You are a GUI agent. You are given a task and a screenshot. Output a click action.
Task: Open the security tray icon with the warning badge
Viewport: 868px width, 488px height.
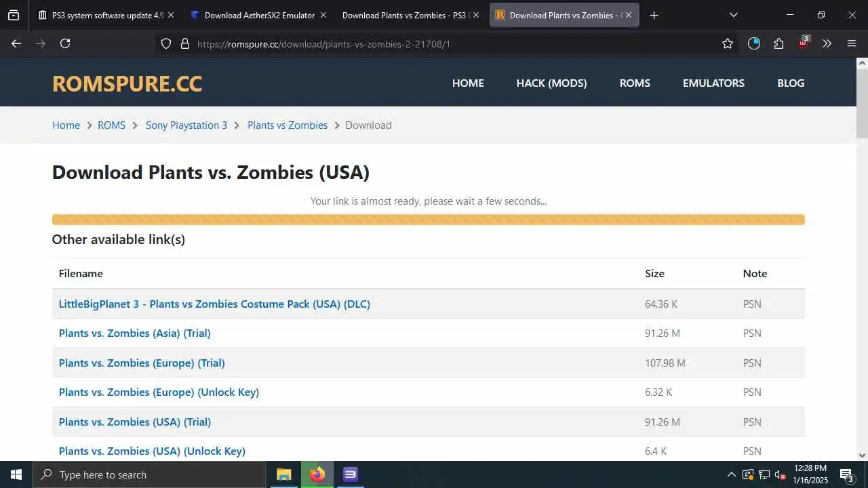tap(748, 474)
